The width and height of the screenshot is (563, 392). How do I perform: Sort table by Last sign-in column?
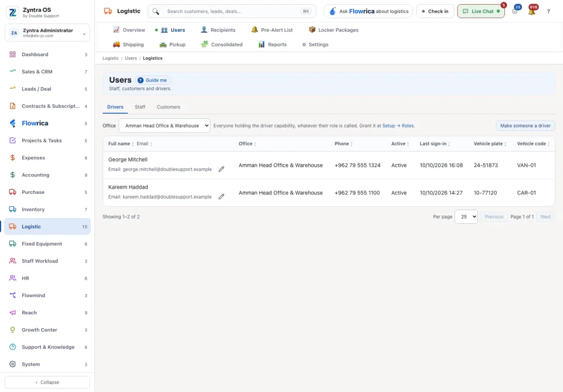(435, 144)
